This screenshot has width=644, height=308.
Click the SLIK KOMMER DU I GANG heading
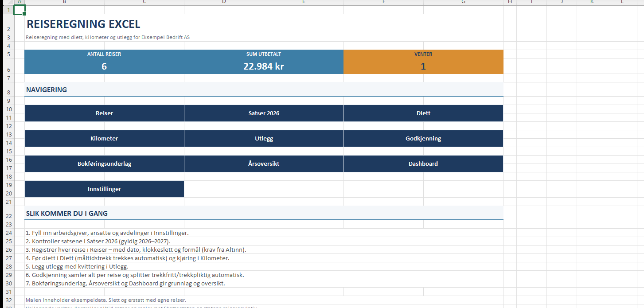[x=67, y=213]
